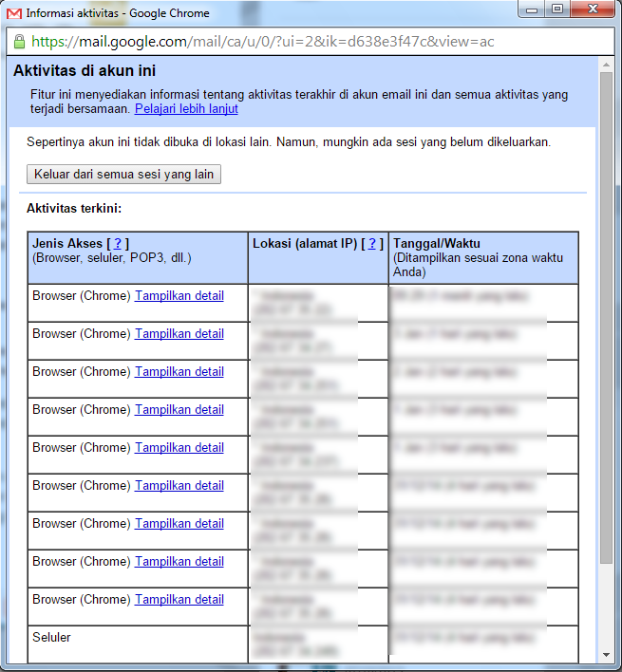622x672 pixels.
Task: Close the Informasi aktivitas window
Action: tap(593, 9)
